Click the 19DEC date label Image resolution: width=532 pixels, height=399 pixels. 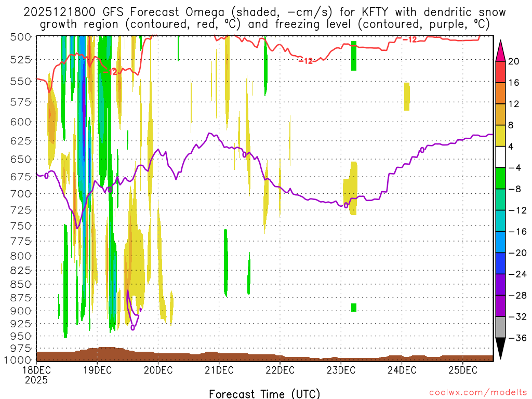(x=97, y=370)
